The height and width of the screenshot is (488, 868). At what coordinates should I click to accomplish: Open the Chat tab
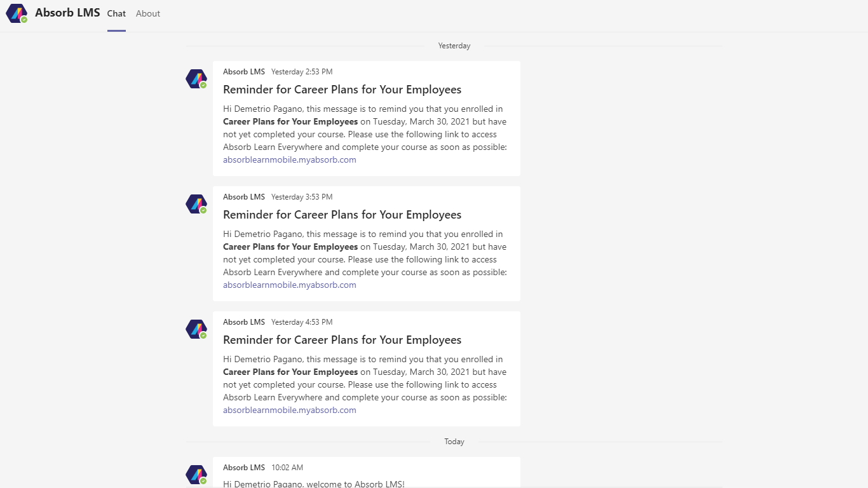tap(116, 13)
